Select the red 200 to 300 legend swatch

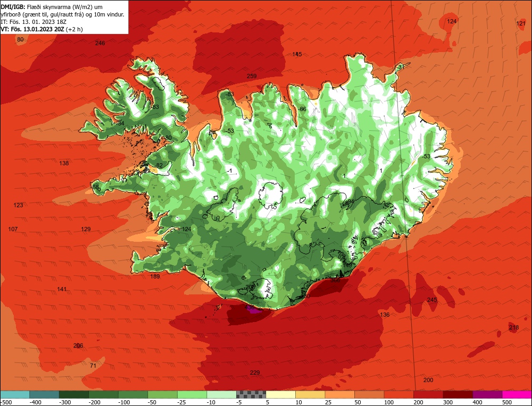click(x=428, y=394)
